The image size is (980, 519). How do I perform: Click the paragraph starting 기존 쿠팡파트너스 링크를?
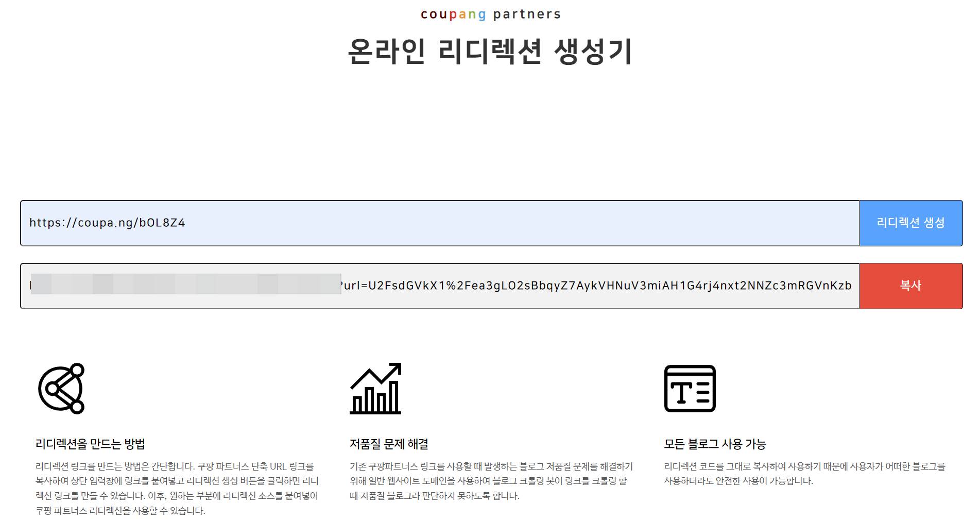coord(491,481)
